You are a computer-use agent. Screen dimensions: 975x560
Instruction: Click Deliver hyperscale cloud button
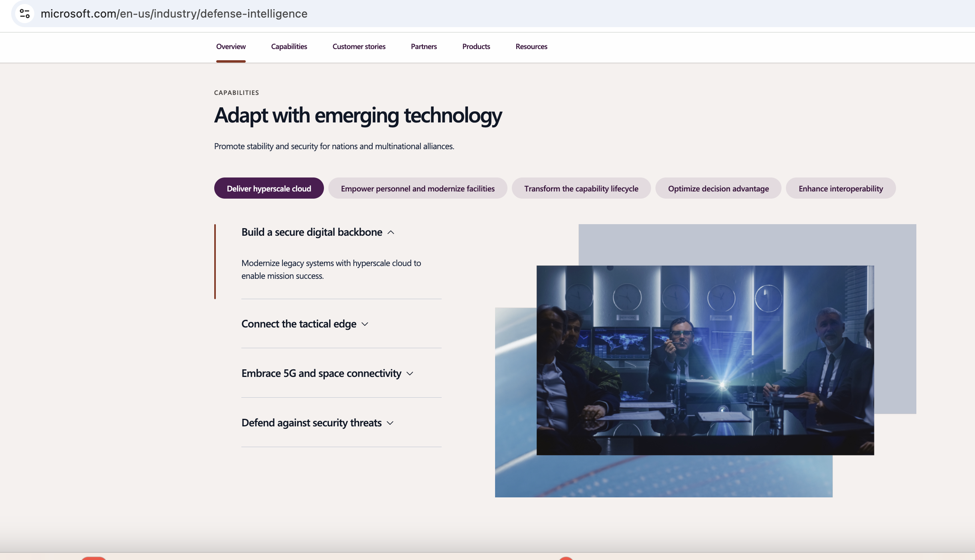pos(268,187)
